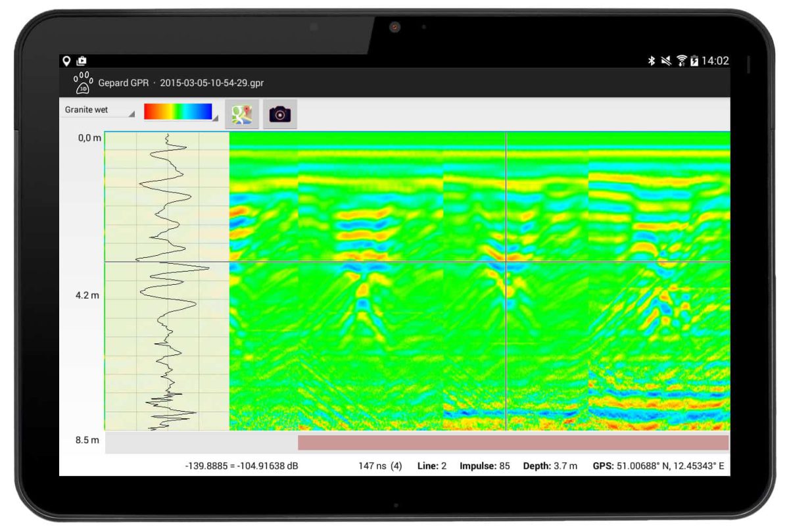
Task: Tap the screenshot notification icon in status bar
Action: 82,60
